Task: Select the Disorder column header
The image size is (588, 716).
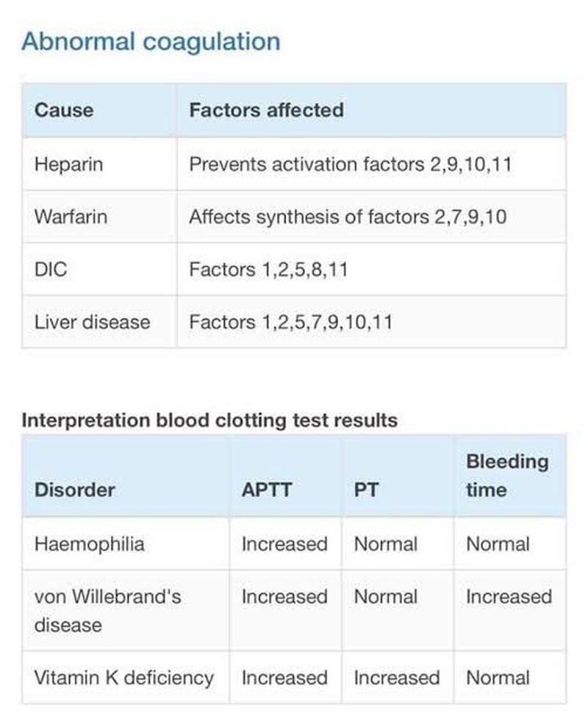Action: click(x=74, y=490)
